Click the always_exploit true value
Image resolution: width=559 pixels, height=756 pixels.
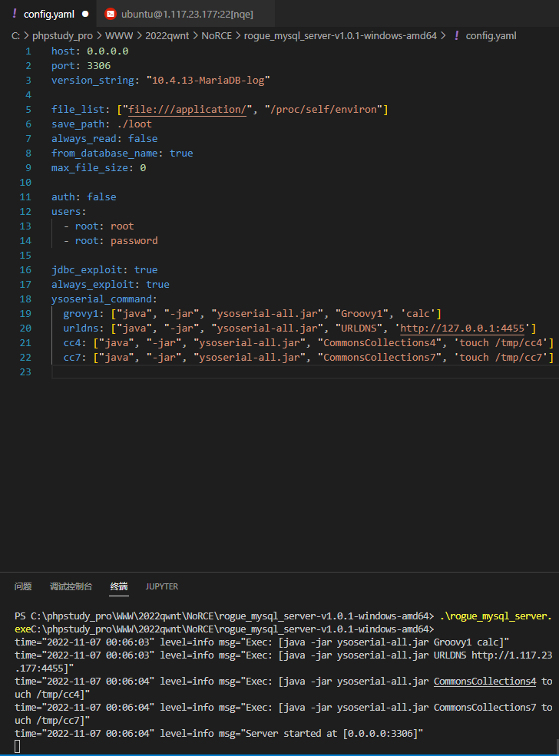157,285
